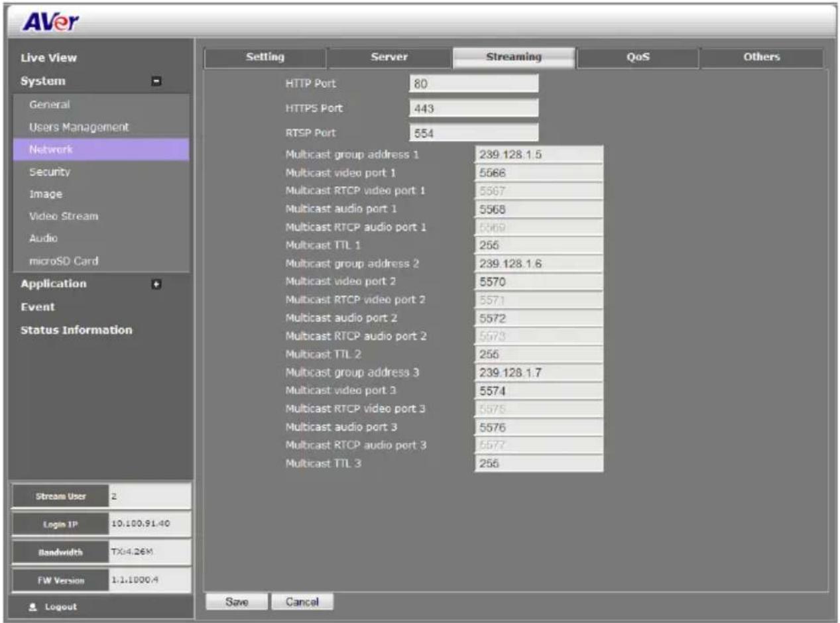Click the Login IP label
The height and width of the screenshot is (623, 840).
point(60,524)
